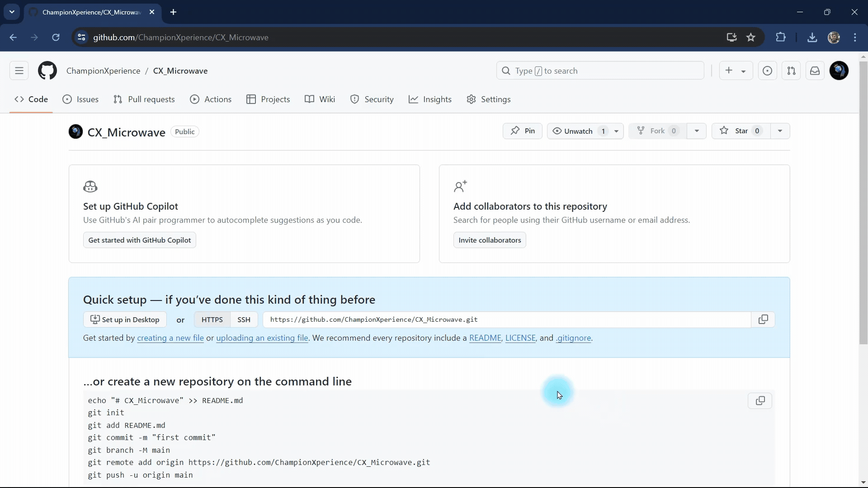Star the CX_Microwave repository
The height and width of the screenshot is (488, 868).
coord(741,131)
